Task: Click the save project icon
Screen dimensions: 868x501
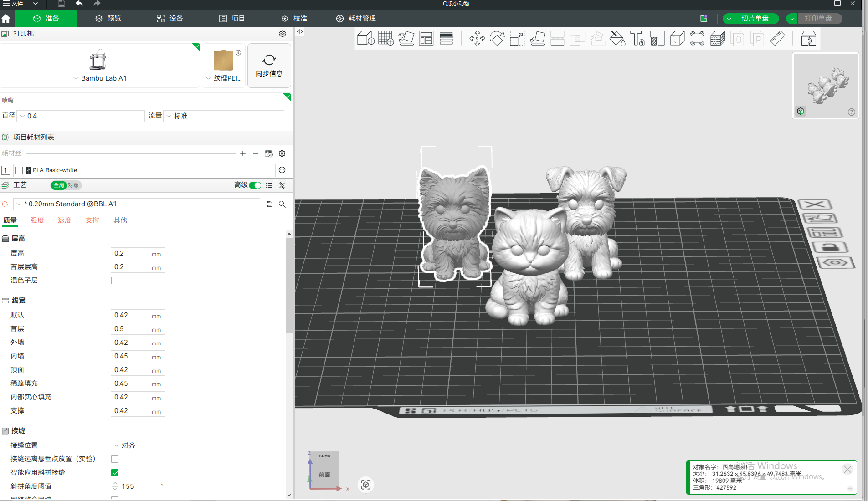Action: coord(61,4)
